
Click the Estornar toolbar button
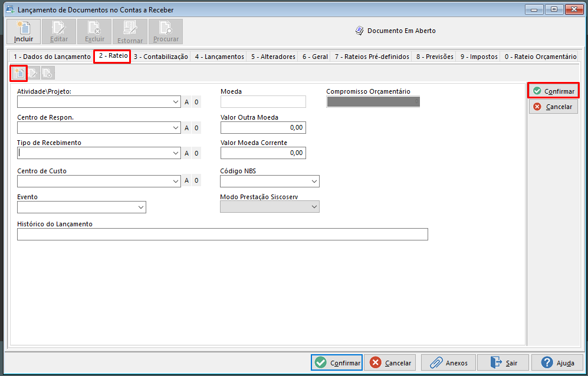[130, 32]
